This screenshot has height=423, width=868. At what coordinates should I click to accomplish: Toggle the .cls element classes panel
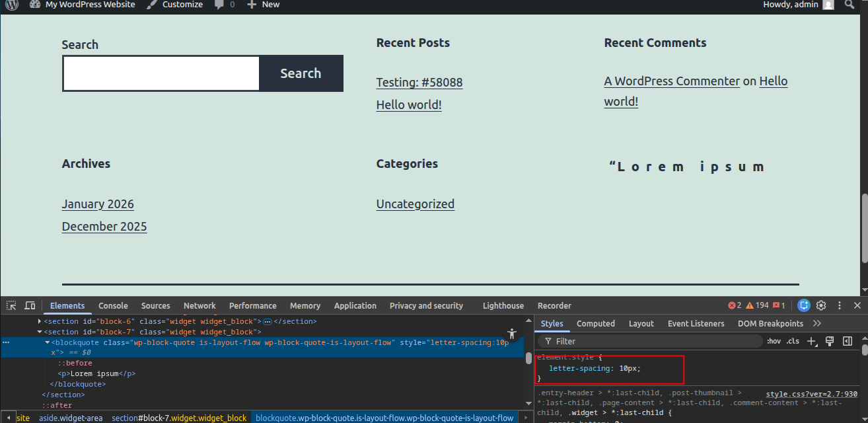point(793,341)
